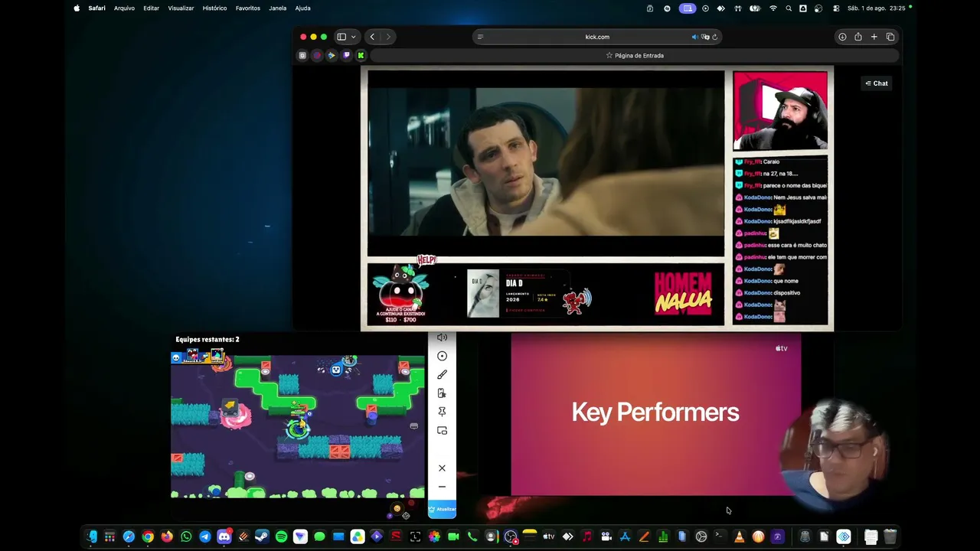This screenshot has width=980, height=551.
Task: Open Google Chrome from the Dock
Action: click(x=148, y=536)
